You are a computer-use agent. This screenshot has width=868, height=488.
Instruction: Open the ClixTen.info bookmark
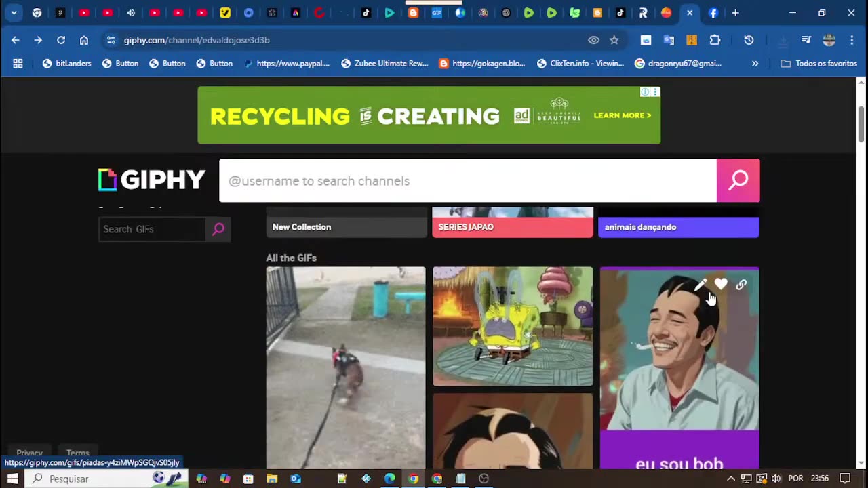[x=580, y=63]
